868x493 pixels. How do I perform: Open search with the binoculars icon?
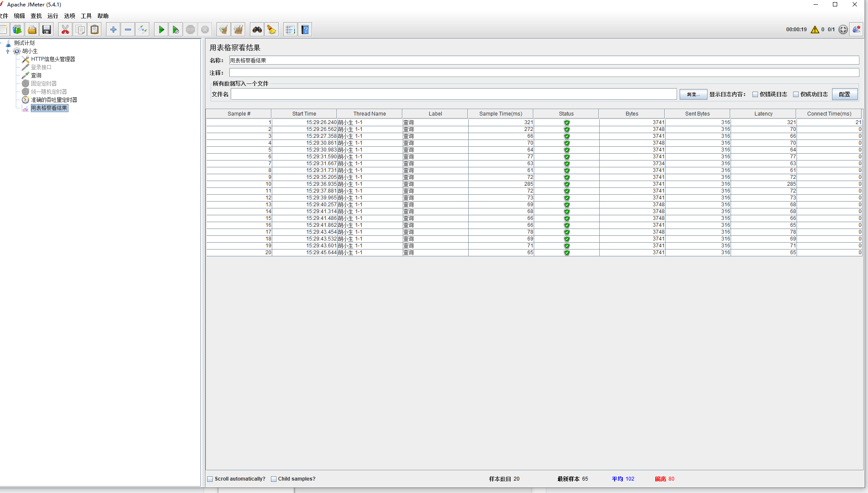tap(257, 30)
